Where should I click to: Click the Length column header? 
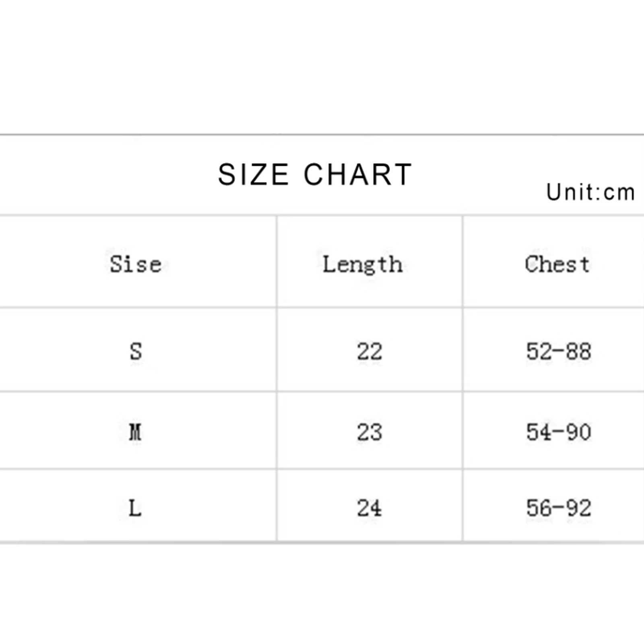pos(363,265)
